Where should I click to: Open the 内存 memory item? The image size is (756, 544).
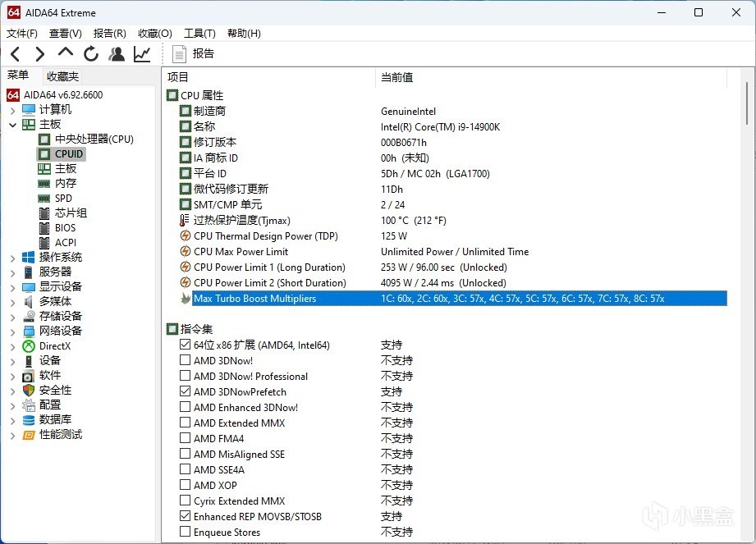(x=66, y=184)
